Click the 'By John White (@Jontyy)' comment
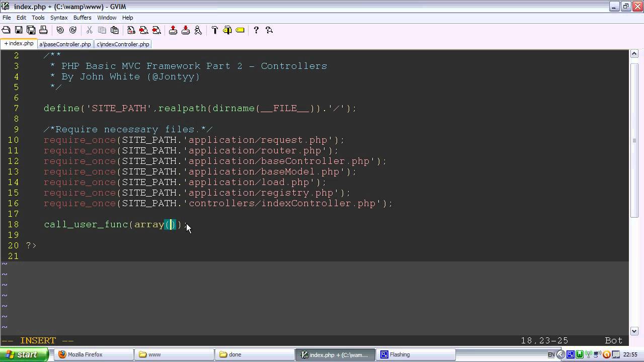644x362 pixels. [125, 77]
